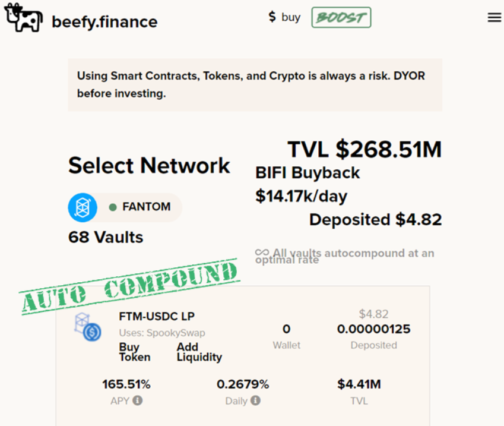Click the green Fantom status dot
Screen dimensions: 504x426
tap(113, 207)
